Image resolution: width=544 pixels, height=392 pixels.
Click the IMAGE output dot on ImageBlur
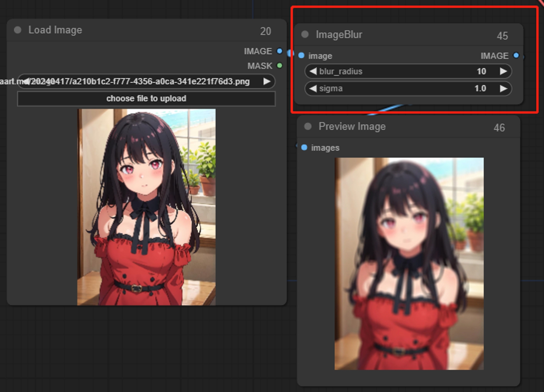pyautogui.click(x=516, y=56)
